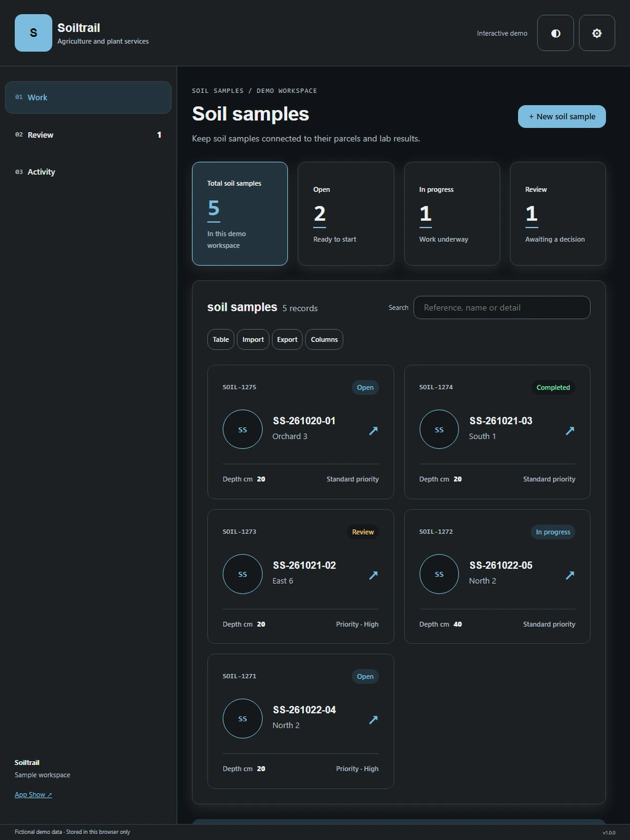Open sample title SS-261022-04
The image size is (630, 840).
pos(304,710)
